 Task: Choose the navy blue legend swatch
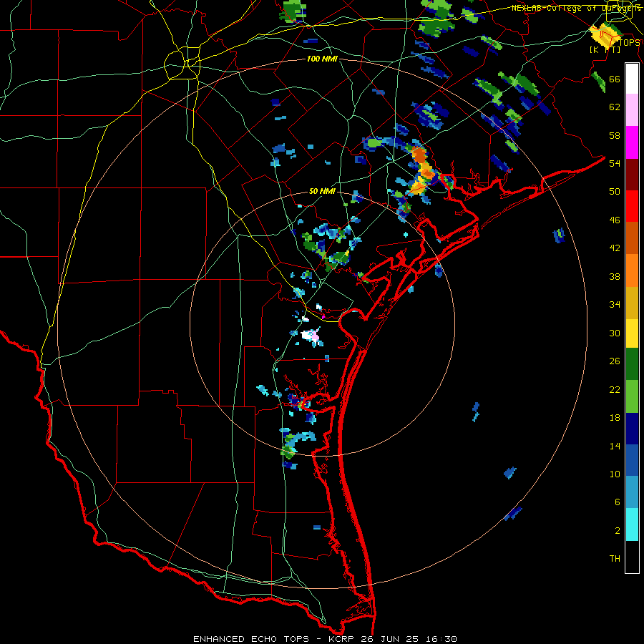click(x=632, y=429)
